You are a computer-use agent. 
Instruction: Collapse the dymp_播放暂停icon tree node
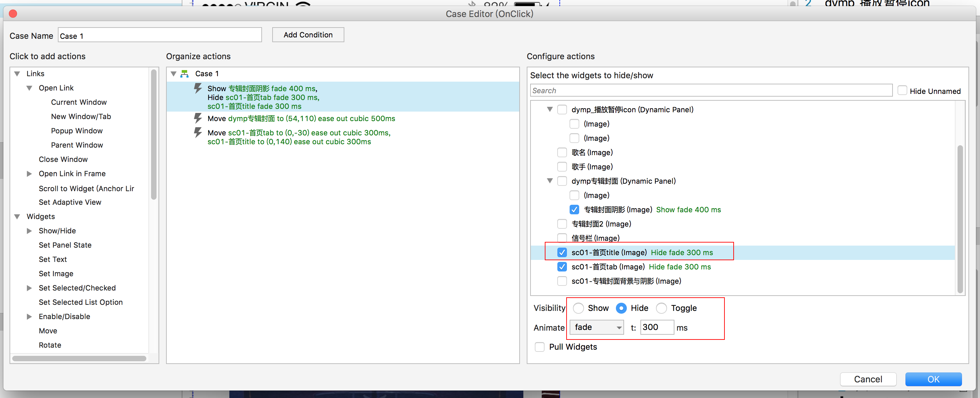coord(550,110)
